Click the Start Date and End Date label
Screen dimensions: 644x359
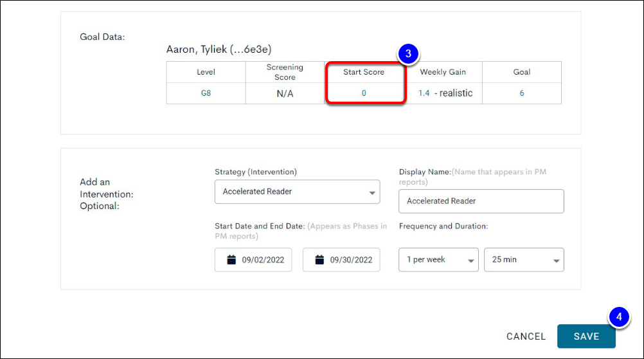[260, 226]
